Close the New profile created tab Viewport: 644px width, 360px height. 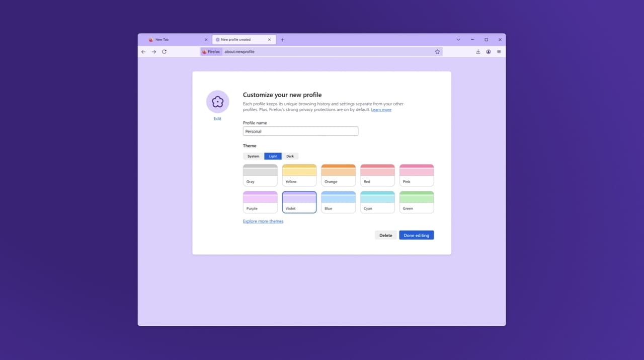click(x=270, y=40)
